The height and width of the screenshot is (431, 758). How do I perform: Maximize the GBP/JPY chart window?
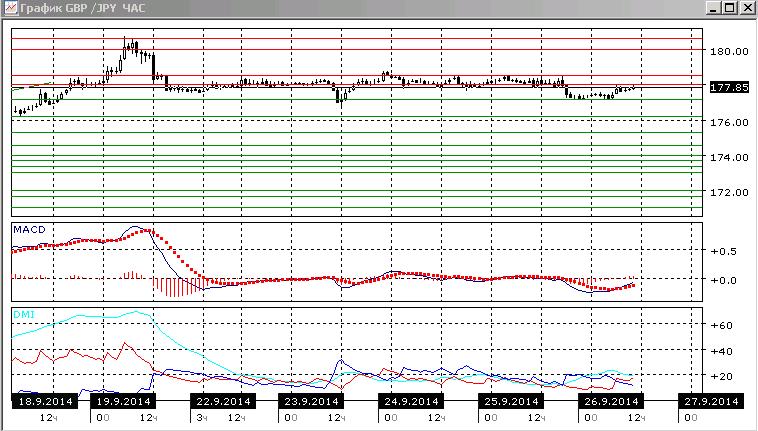(729, 8)
